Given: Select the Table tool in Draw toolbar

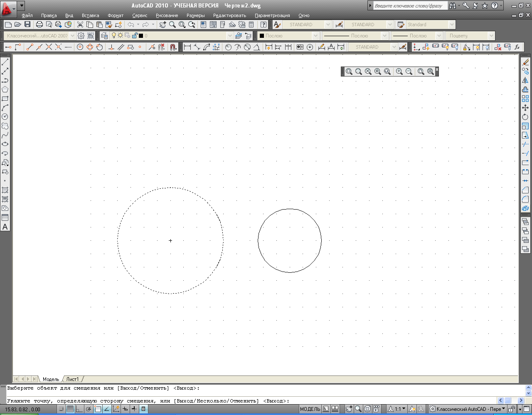Looking at the screenshot, I should 5,217.
